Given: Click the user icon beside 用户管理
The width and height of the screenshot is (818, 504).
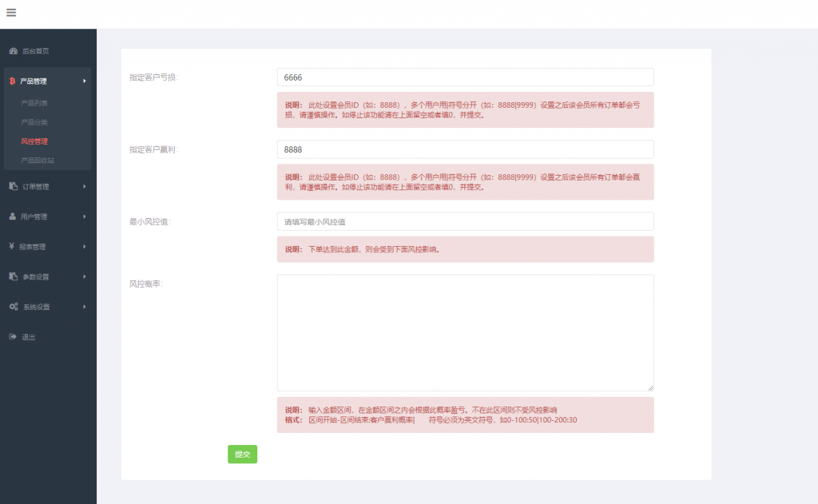Looking at the screenshot, I should [13, 216].
